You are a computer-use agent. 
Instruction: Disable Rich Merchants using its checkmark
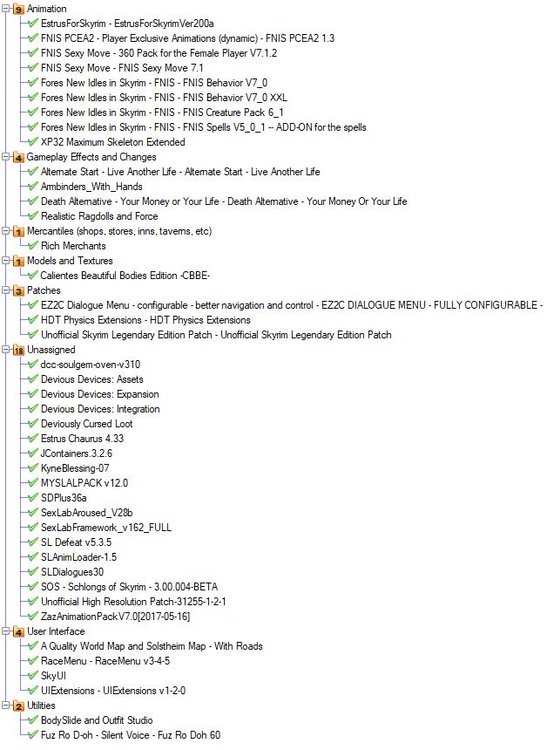[33, 245]
